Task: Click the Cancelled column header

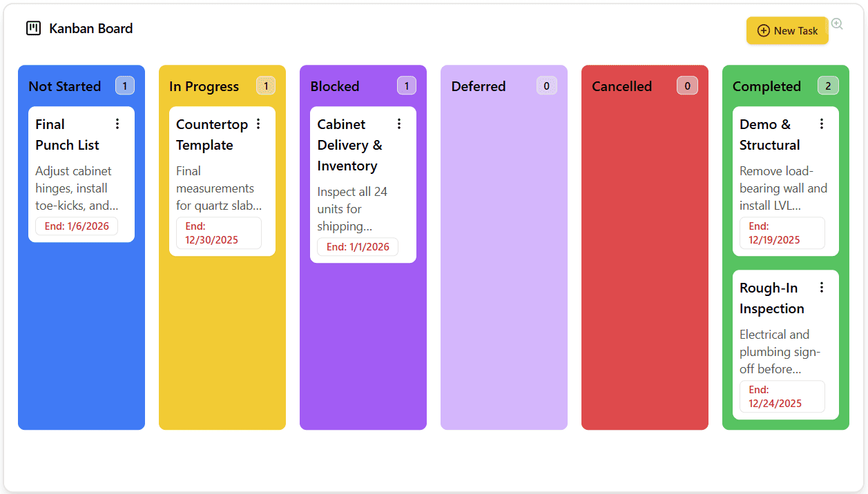Action: click(x=621, y=86)
